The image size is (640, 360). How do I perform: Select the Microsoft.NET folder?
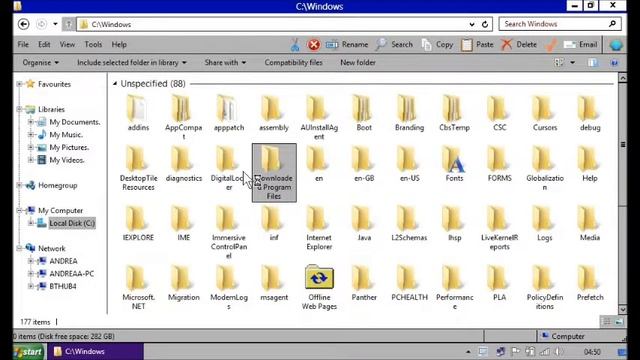point(138,287)
